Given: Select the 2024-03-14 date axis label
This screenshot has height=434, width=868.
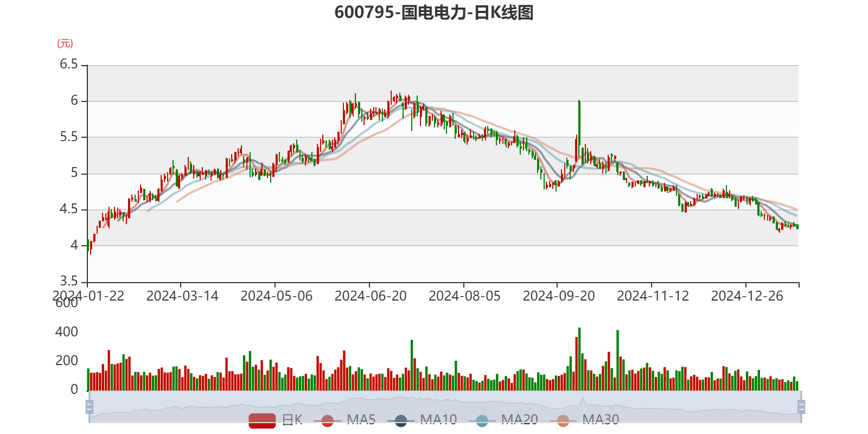Looking at the screenshot, I should click(182, 296).
